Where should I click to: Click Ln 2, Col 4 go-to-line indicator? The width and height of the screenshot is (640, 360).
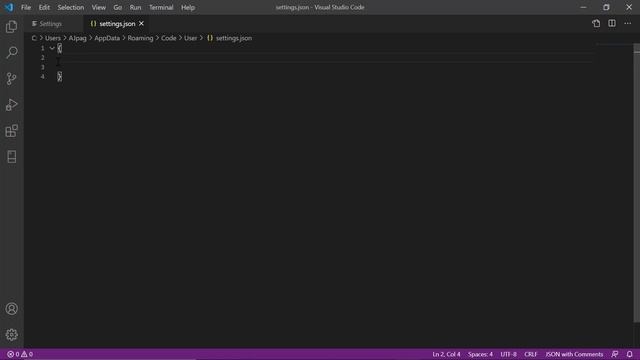(446, 354)
